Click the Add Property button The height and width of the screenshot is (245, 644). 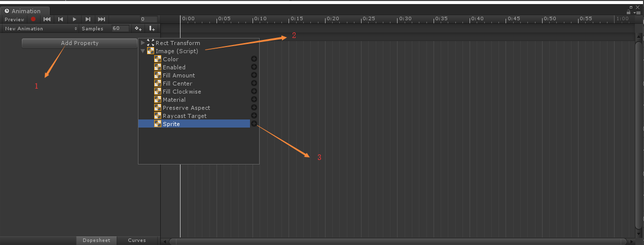point(80,44)
